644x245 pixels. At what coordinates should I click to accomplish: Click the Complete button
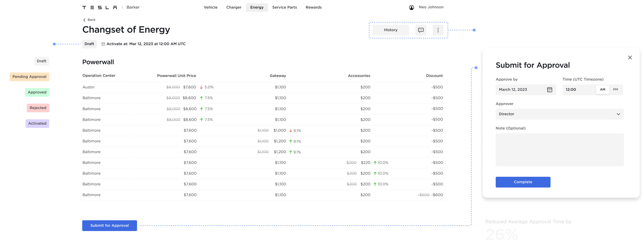click(x=523, y=182)
